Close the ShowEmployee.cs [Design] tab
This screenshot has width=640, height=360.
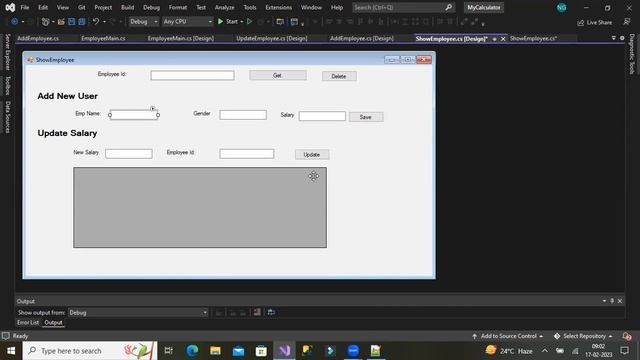click(503, 39)
